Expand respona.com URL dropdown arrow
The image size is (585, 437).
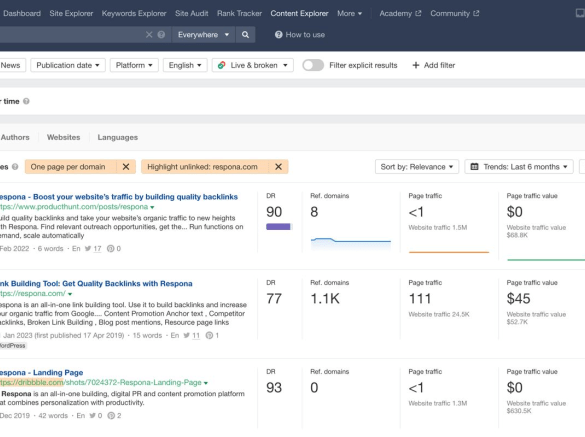[70, 294]
